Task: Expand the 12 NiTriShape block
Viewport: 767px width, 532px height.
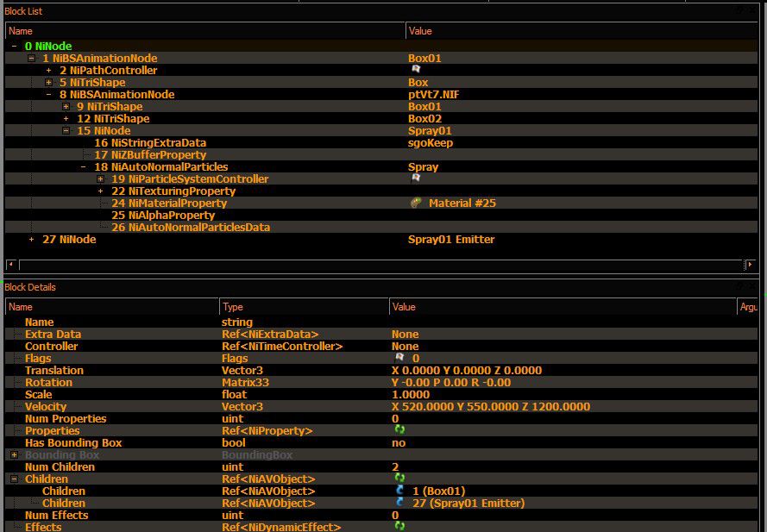Action: pyautogui.click(x=66, y=118)
